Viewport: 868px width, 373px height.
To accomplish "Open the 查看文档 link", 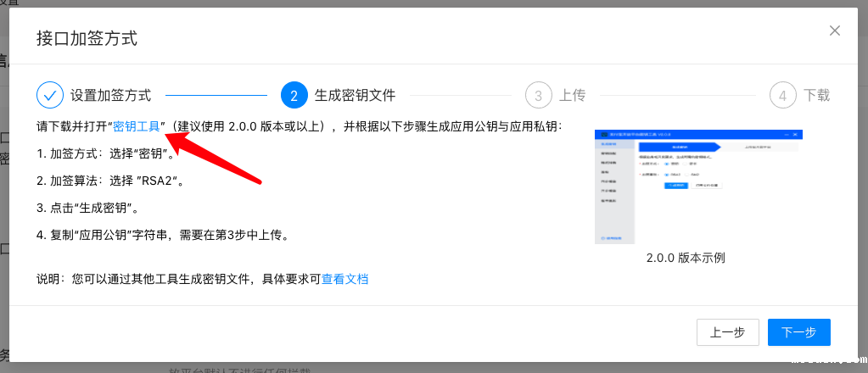I will tap(344, 279).
